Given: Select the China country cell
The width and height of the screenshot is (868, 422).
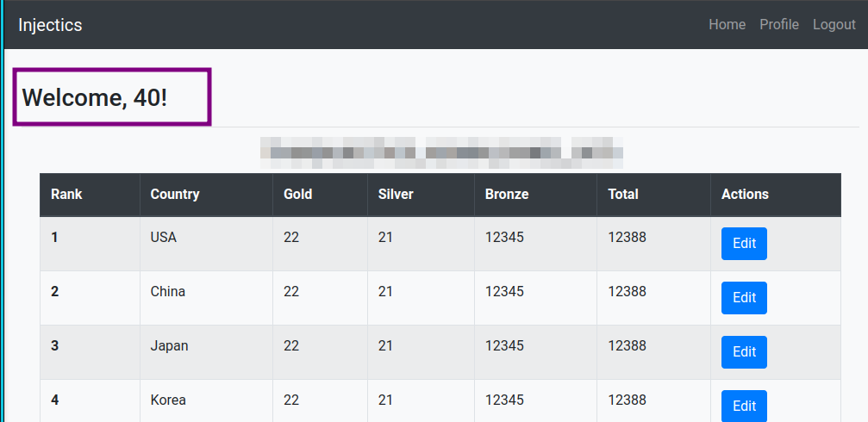Looking at the screenshot, I should pyautogui.click(x=168, y=292).
